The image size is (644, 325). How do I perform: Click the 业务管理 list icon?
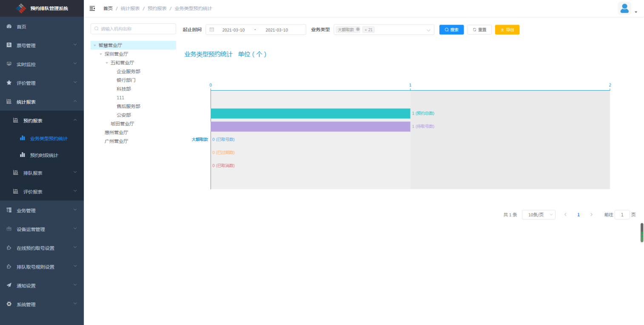point(9,210)
